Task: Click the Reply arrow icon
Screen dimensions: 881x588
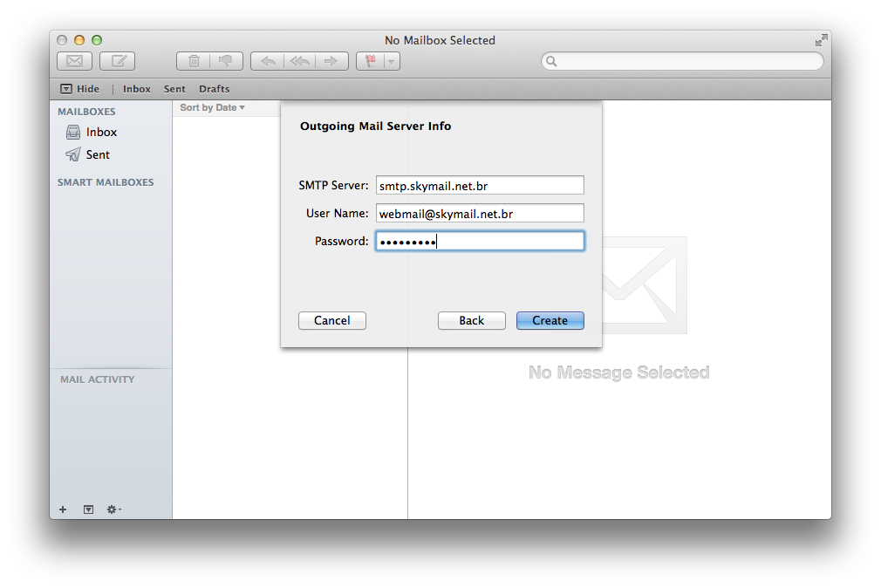Action: coord(268,61)
